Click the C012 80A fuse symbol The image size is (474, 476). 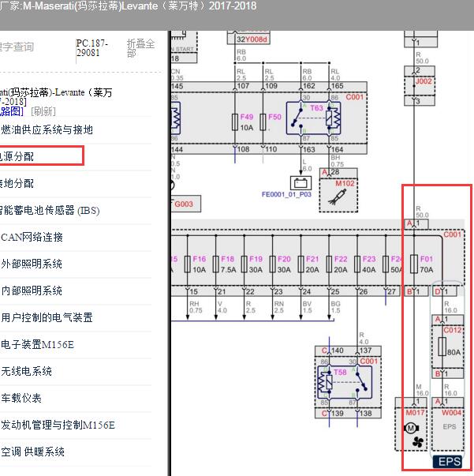tap(442, 347)
